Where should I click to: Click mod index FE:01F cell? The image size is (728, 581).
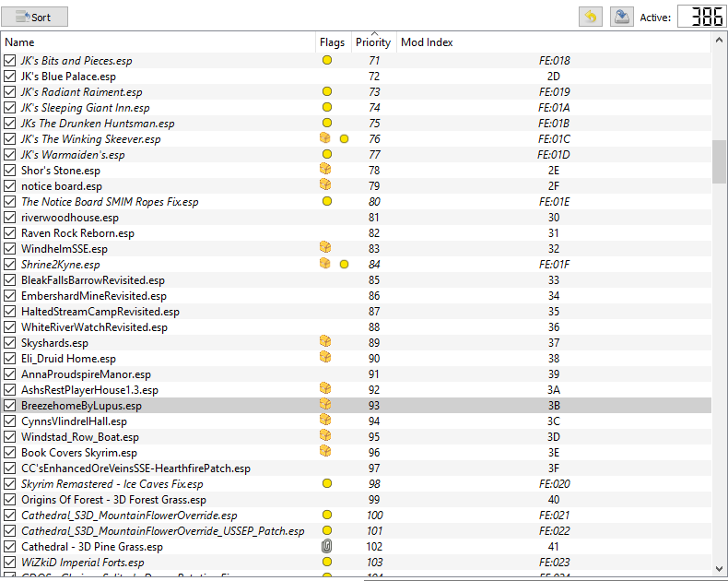(x=554, y=265)
